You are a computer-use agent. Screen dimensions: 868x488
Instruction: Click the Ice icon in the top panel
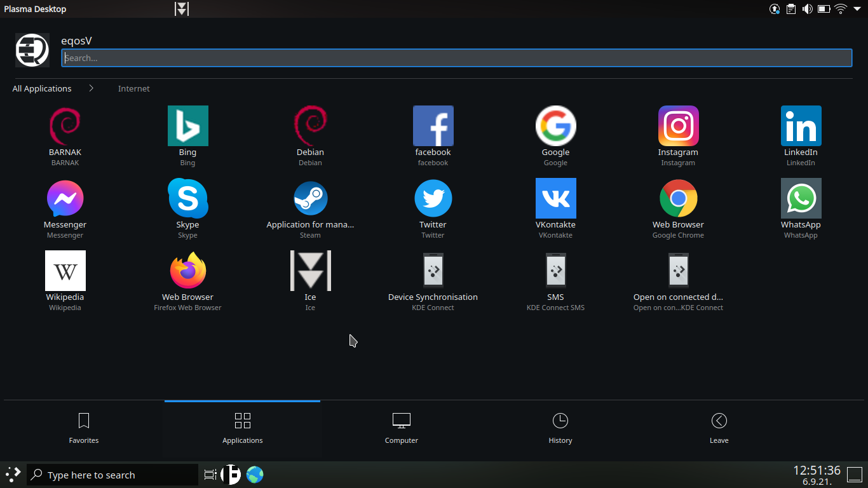(182, 9)
